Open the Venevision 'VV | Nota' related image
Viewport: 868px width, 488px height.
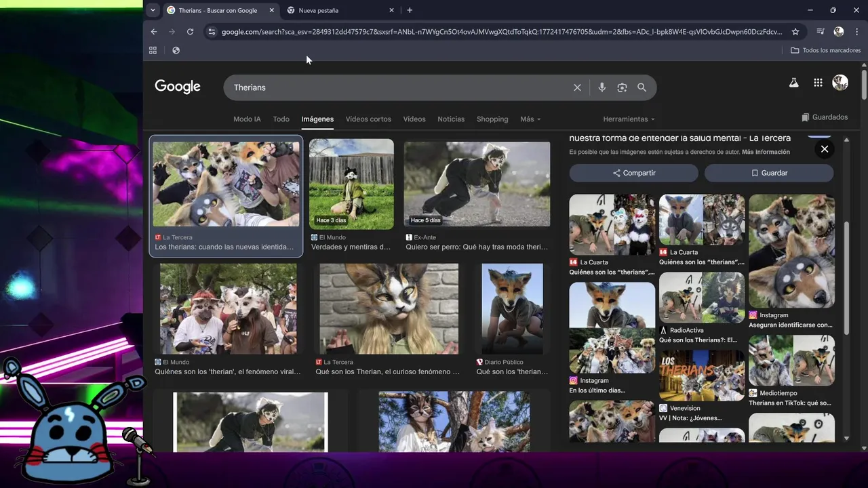(702, 375)
